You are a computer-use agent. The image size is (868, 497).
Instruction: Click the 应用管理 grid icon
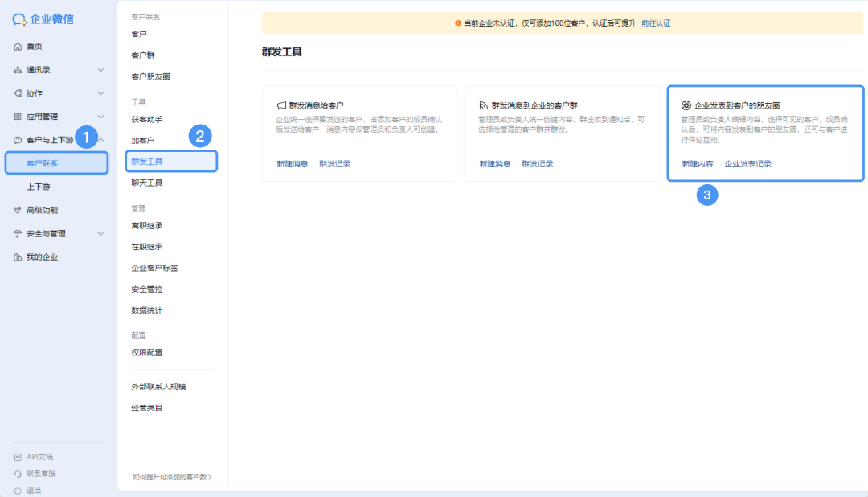click(18, 117)
